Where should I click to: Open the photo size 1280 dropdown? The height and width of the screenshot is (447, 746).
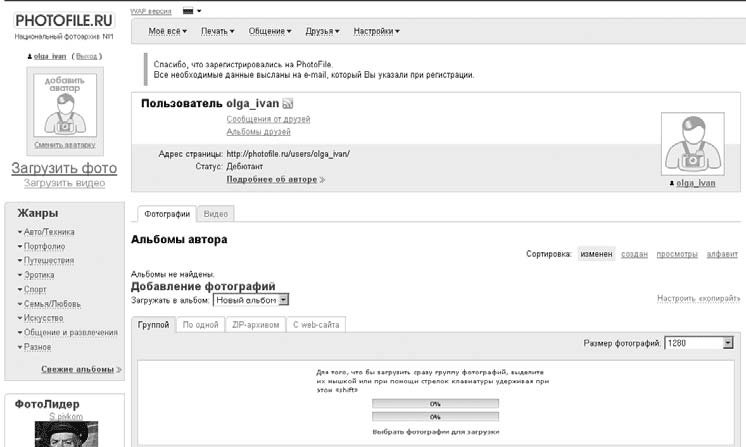point(699,343)
